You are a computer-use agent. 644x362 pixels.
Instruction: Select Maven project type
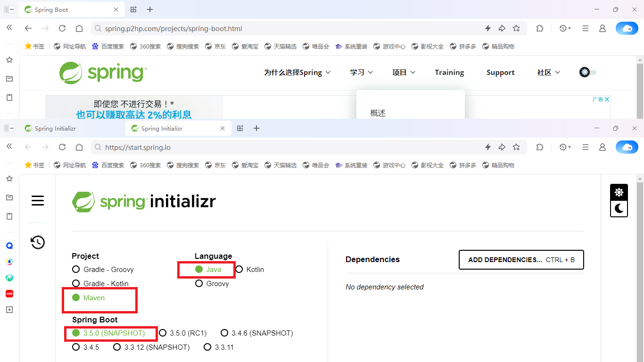(89, 298)
